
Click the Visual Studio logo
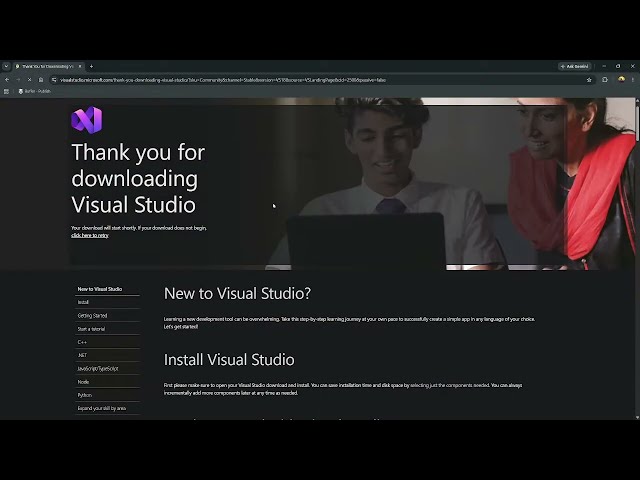[x=87, y=120]
